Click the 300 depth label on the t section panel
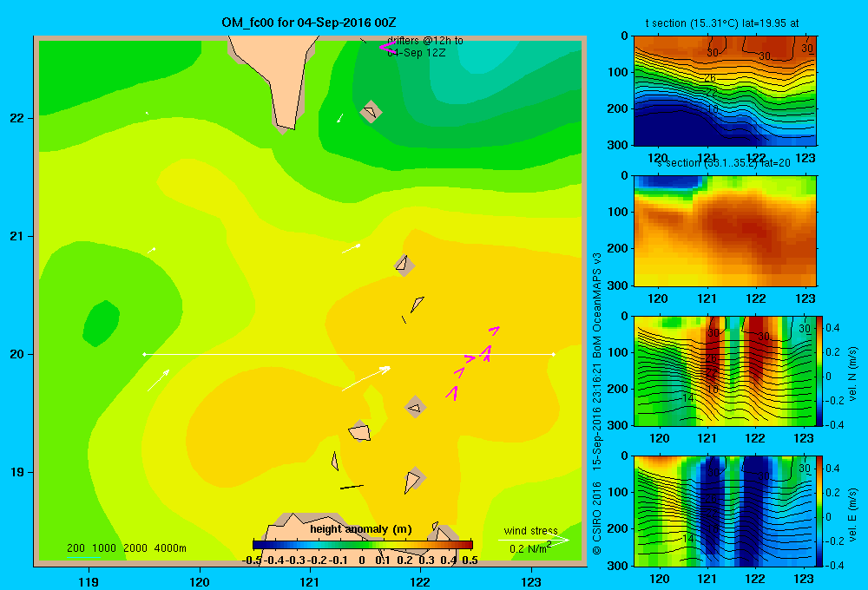 pyautogui.click(x=618, y=145)
